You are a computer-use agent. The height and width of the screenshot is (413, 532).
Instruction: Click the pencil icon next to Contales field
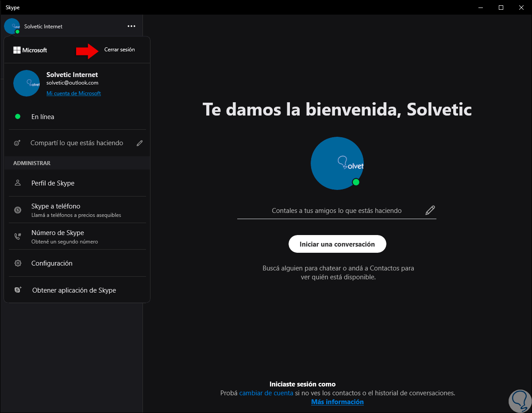430,210
